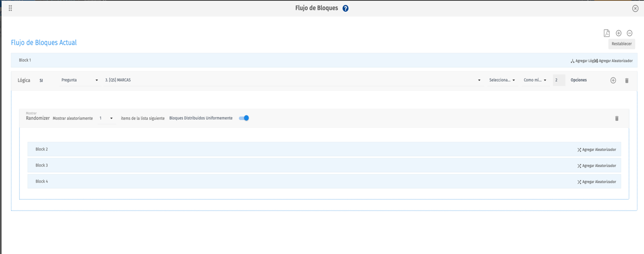The width and height of the screenshot is (644, 254).
Task: Open help for Flujo de Bloques
Action: 346,9
